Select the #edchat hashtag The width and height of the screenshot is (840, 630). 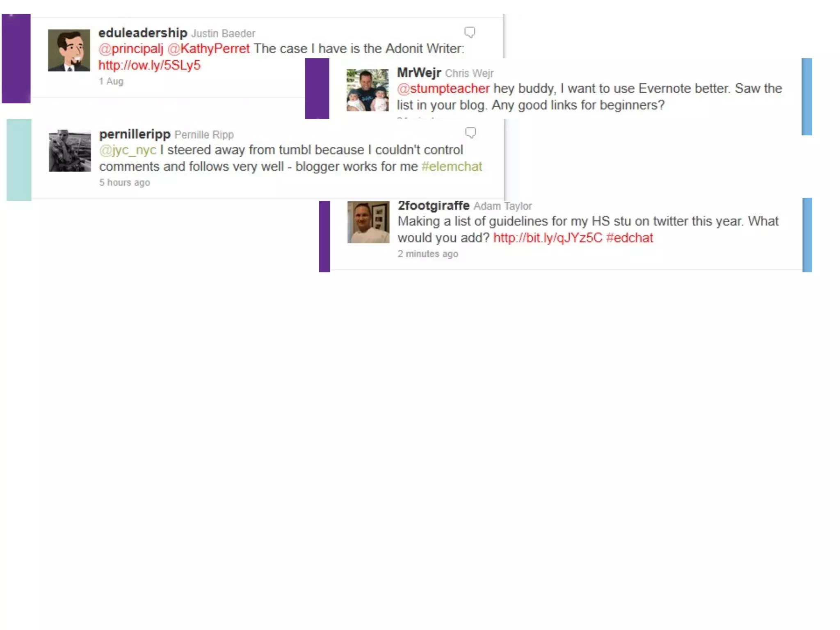coord(630,238)
